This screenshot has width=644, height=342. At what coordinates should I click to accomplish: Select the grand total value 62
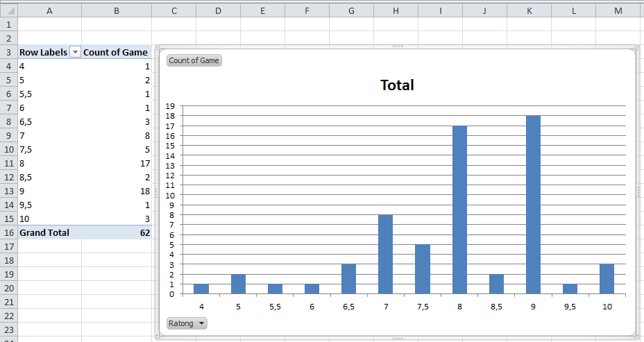click(x=117, y=233)
